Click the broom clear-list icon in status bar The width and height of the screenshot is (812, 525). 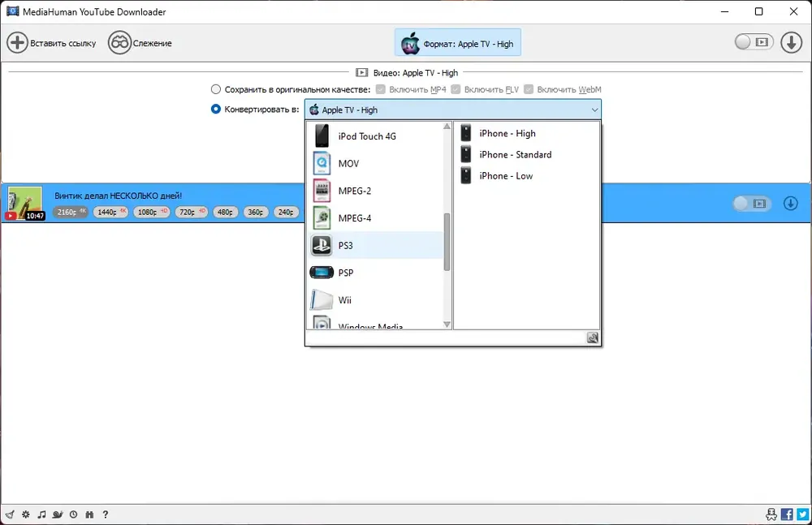[x=10, y=514]
